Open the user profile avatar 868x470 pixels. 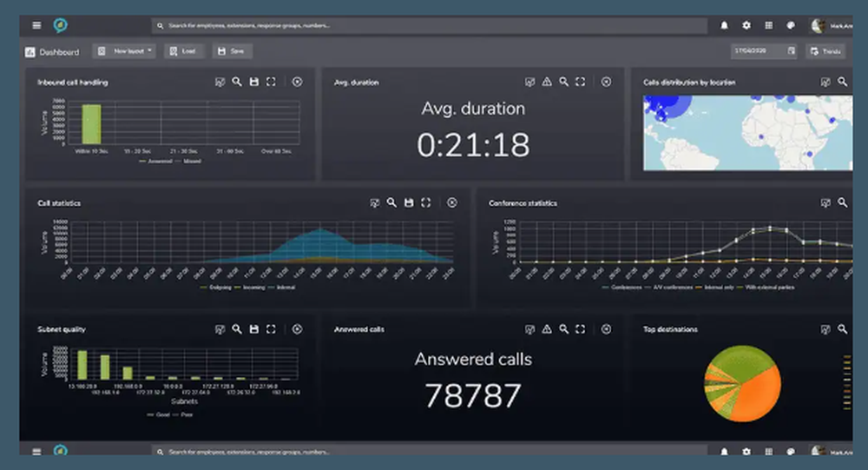click(818, 25)
